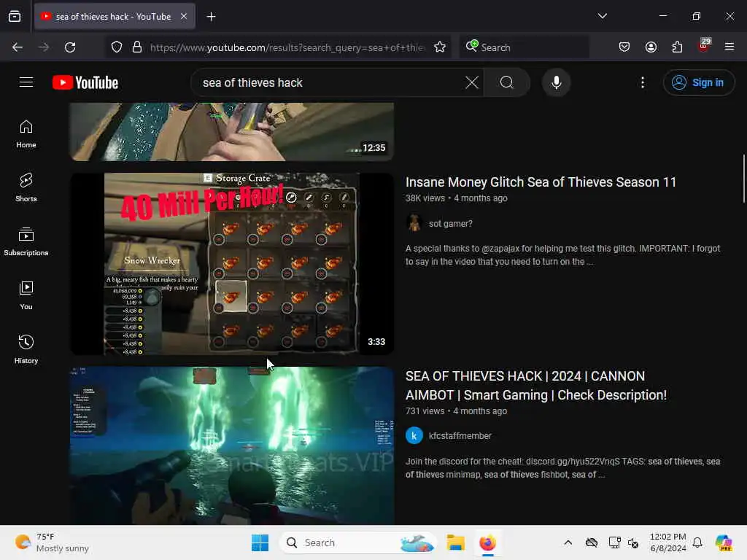This screenshot has width=747, height=560.
Task: Focus the browser address bar URL
Action: coord(287,47)
